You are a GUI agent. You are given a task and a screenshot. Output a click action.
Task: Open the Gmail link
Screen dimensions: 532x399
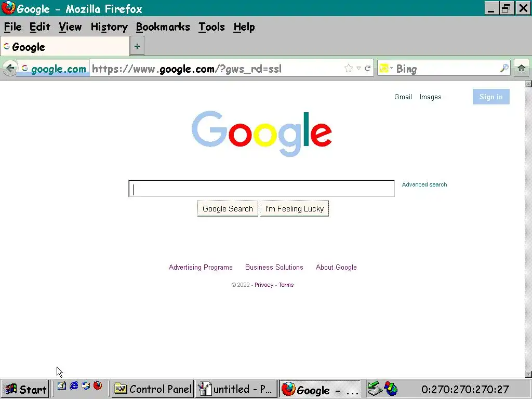403,97
